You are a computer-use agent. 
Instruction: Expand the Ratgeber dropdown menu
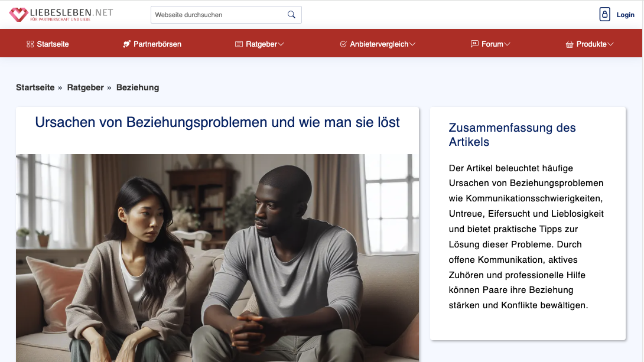pyautogui.click(x=282, y=44)
